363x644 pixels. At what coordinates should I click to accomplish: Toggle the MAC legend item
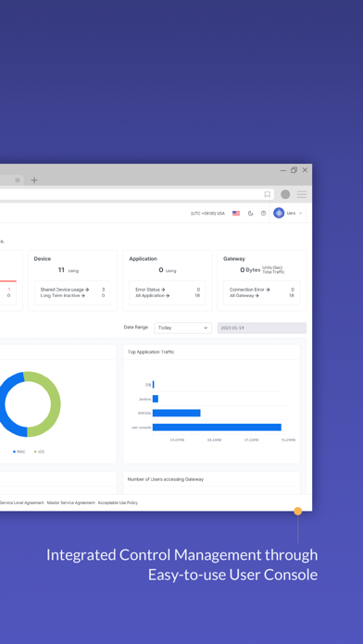[x=19, y=452]
